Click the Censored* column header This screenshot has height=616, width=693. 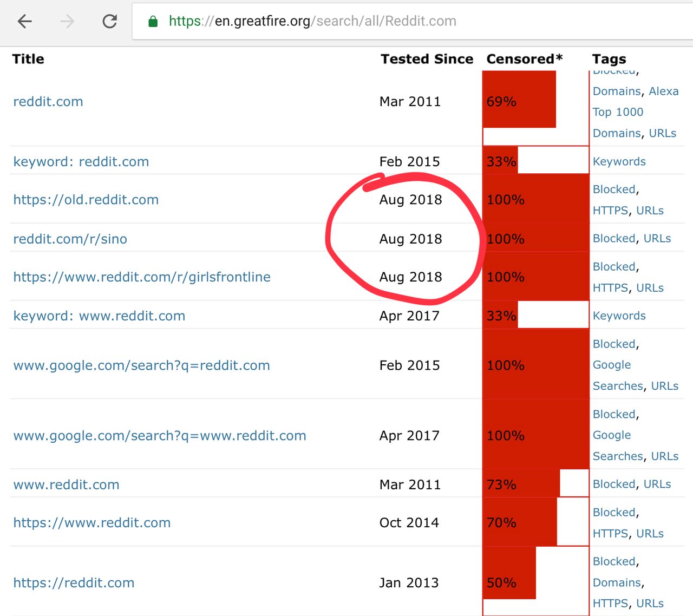click(525, 59)
